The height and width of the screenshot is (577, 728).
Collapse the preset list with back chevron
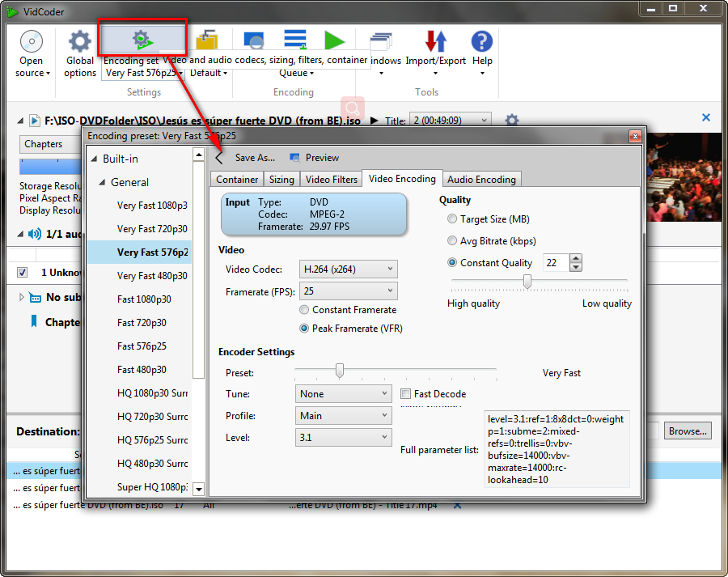(x=219, y=158)
